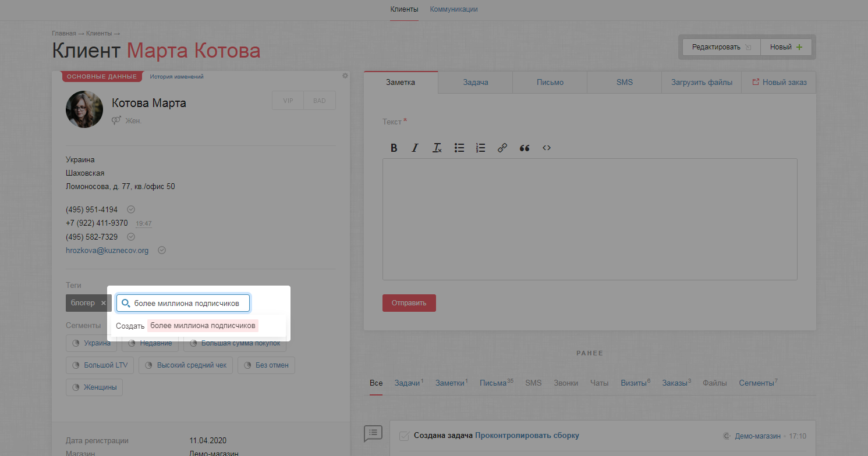Filter history by 'Звонки'
The image size is (868, 456).
pyautogui.click(x=566, y=383)
